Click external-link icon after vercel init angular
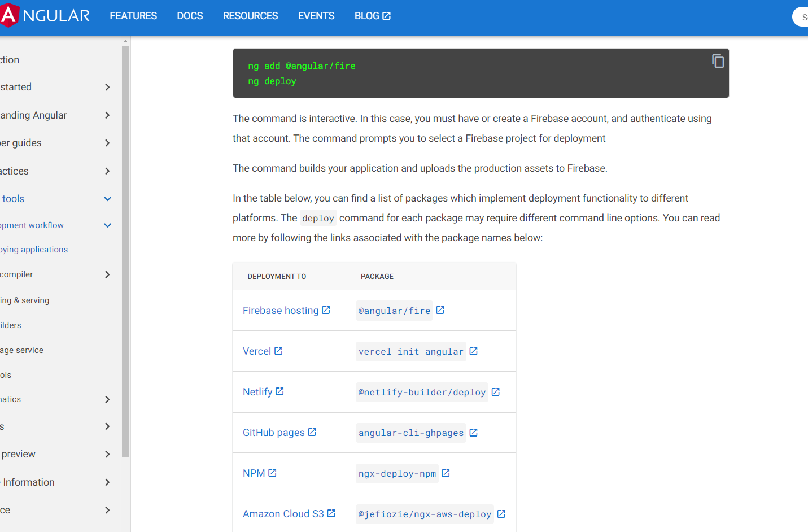Screen dimensions: 808x532 click(474, 351)
